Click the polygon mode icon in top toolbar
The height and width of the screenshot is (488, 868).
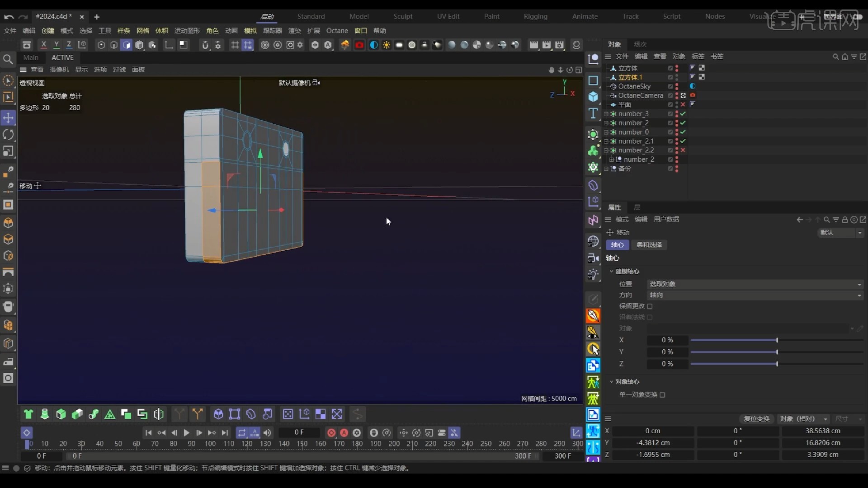pos(127,45)
